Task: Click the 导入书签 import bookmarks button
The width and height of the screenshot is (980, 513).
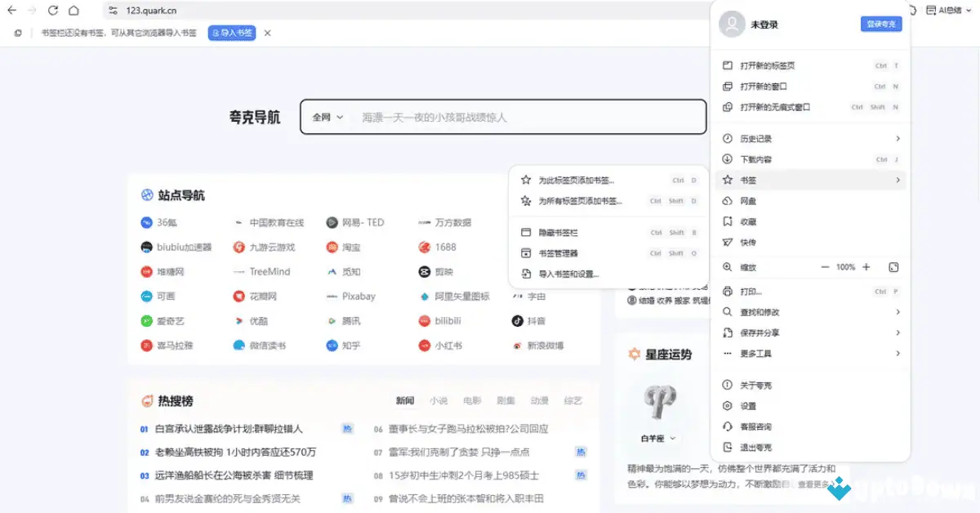Action: 233,33
